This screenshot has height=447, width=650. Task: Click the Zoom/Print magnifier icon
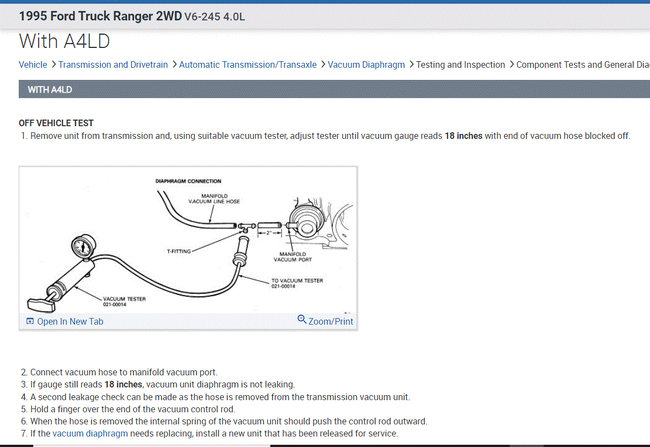pyautogui.click(x=302, y=319)
